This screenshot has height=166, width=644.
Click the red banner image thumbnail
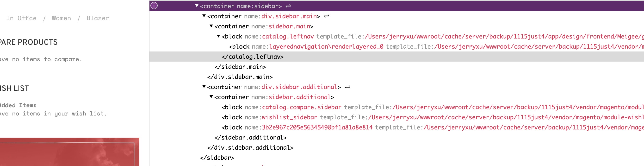click(69, 152)
